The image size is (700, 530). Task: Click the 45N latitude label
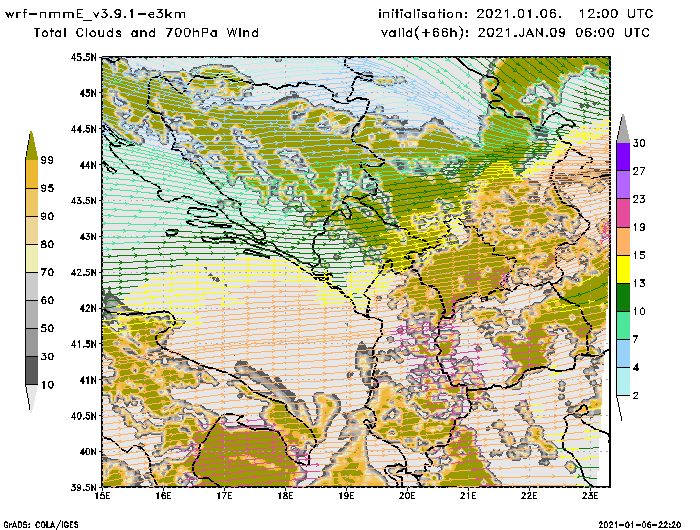pyautogui.click(x=88, y=93)
